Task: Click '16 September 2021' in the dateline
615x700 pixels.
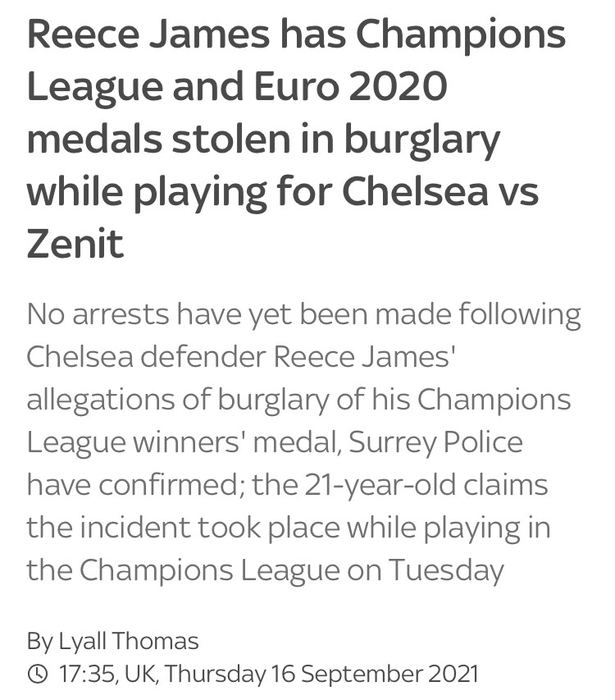Action: (x=375, y=674)
